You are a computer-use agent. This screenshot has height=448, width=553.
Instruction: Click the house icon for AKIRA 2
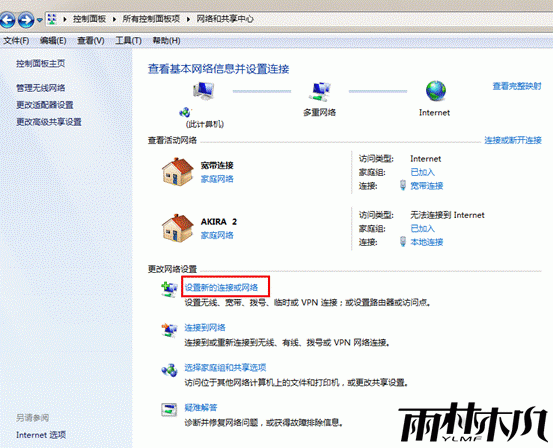point(178,228)
